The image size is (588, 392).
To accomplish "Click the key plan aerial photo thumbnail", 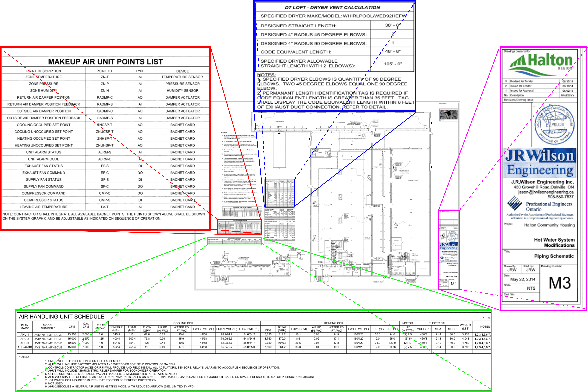I will (x=449, y=114).
